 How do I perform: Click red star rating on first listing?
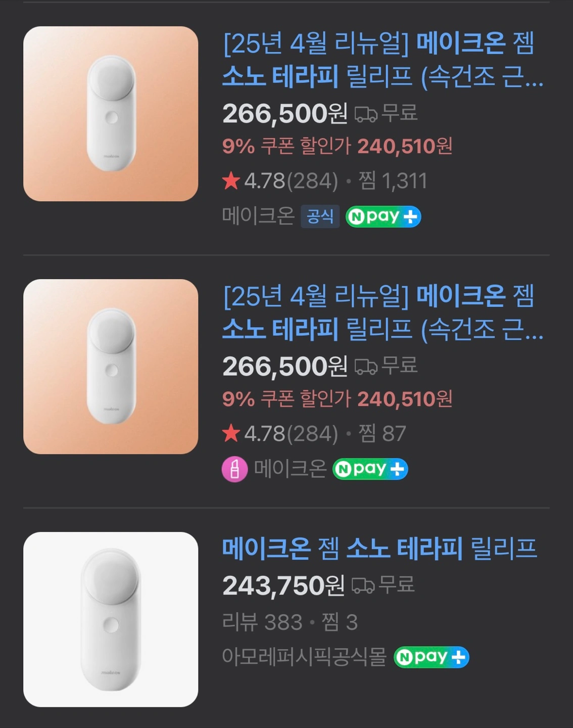(x=231, y=180)
